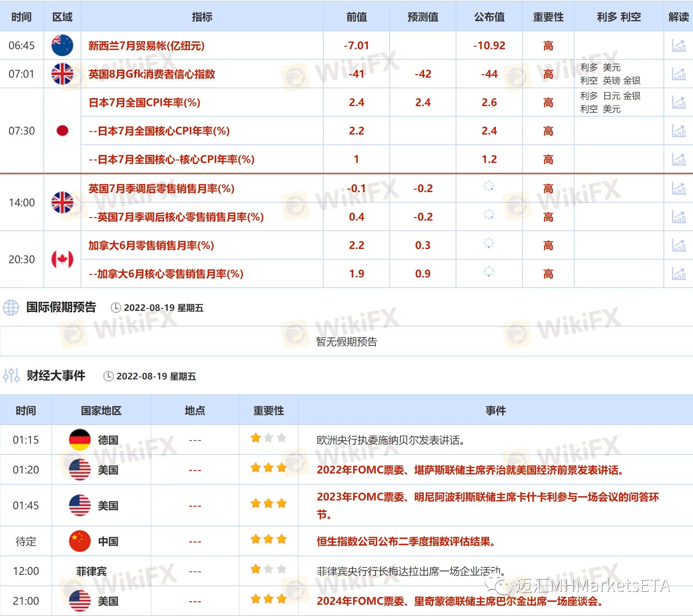The height and width of the screenshot is (616, 693).
Task: Open 日本7月全国核心-核心CPI年率 indicator
Action: (x=172, y=159)
